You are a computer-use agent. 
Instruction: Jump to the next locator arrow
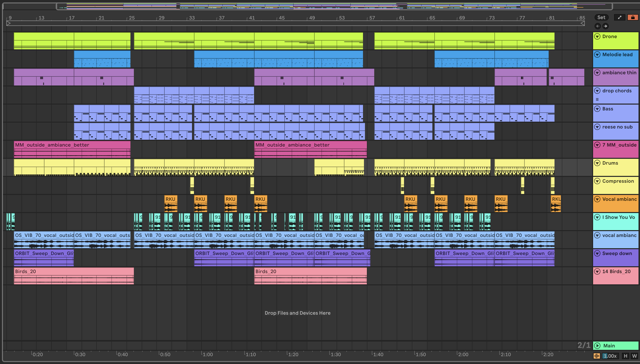(x=606, y=26)
